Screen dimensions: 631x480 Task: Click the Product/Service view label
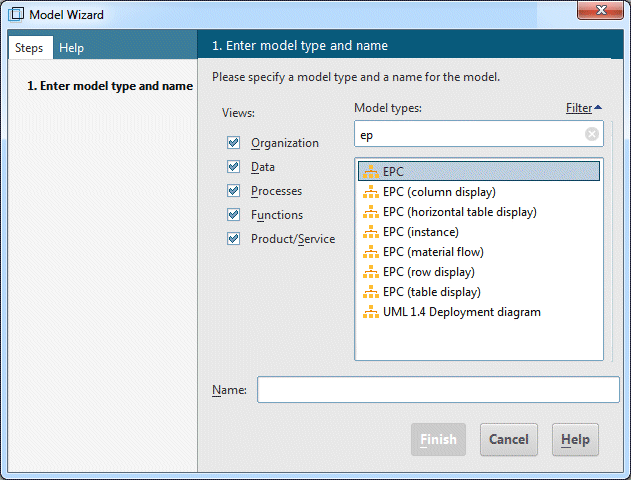coord(293,239)
